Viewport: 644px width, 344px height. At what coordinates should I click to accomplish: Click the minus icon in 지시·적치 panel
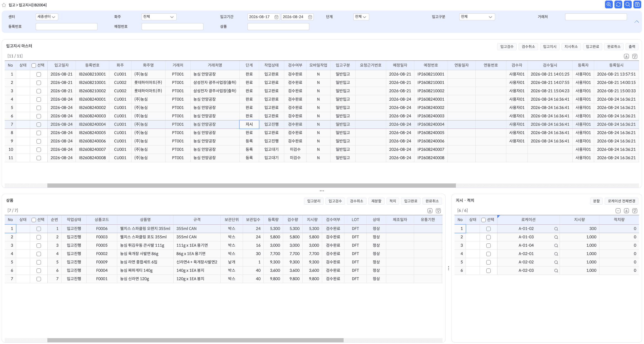pyautogui.click(x=618, y=211)
